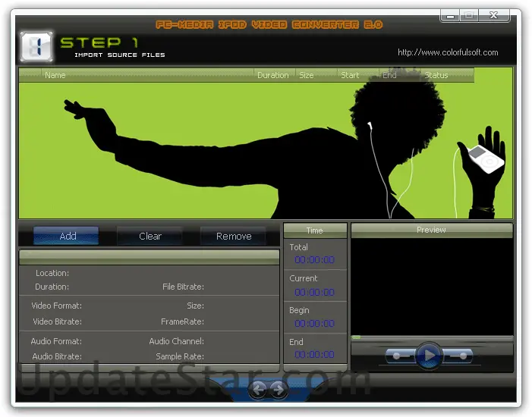
Task: Click the Begin time value field
Action: (314, 324)
